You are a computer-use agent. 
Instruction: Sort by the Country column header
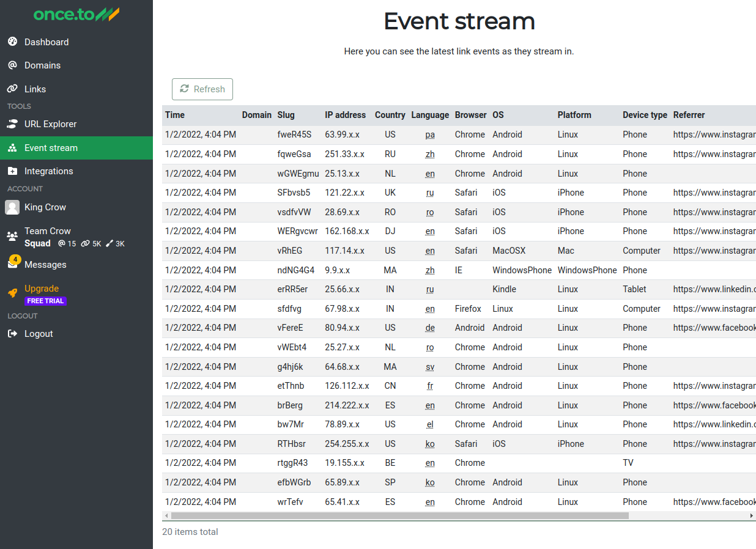(x=390, y=115)
